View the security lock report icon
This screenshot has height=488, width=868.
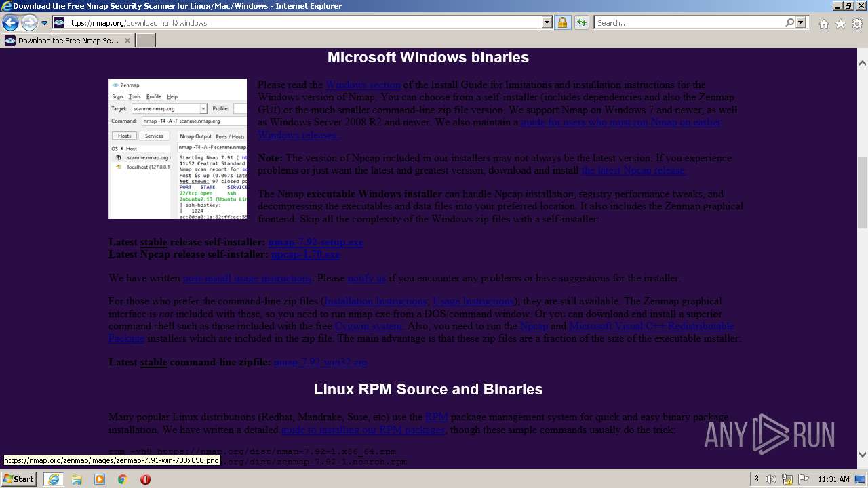pos(562,23)
